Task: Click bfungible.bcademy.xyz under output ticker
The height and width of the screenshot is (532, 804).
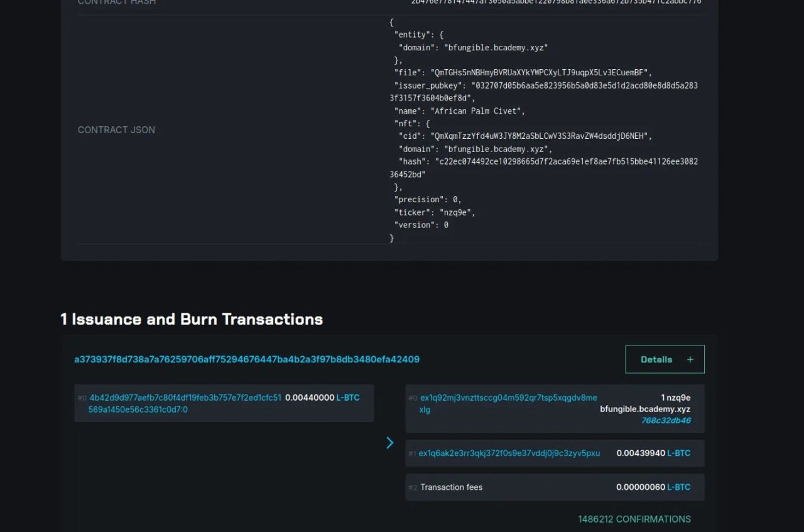Action: (x=644, y=409)
